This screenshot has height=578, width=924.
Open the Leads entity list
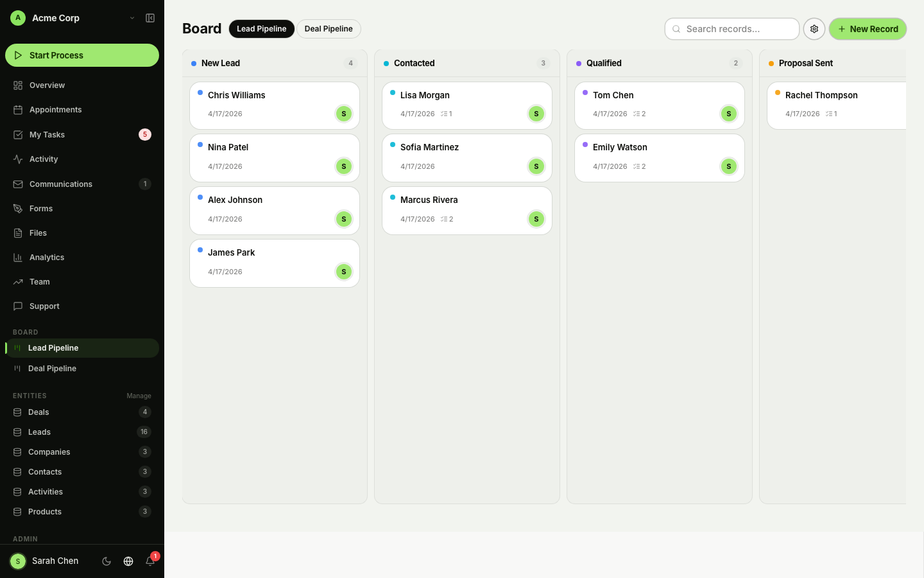(39, 432)
